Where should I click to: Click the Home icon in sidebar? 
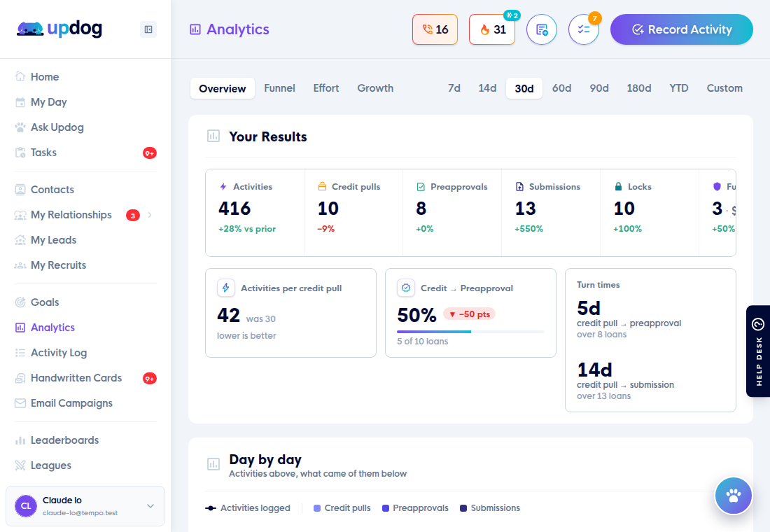[x=20, y=76]
